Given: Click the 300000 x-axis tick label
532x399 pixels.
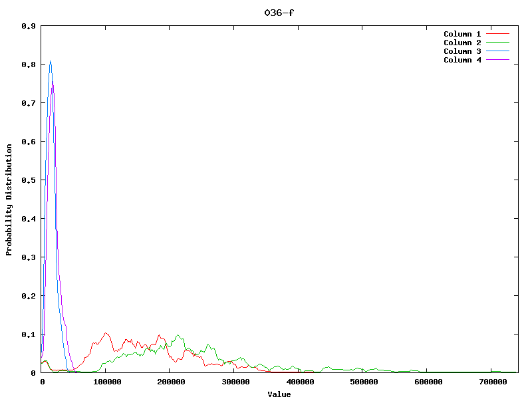Looking at the screenshot, I should tap(236, 382).
